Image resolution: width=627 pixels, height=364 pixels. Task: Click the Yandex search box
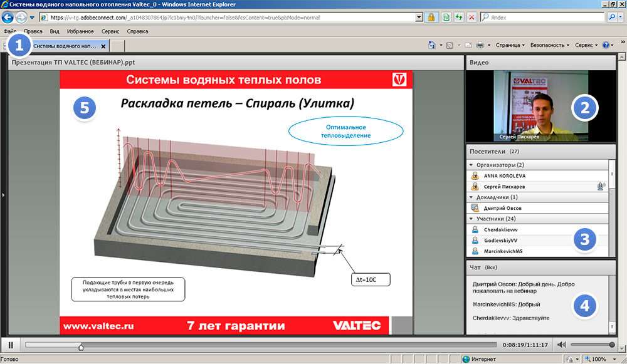pos(542,18)
